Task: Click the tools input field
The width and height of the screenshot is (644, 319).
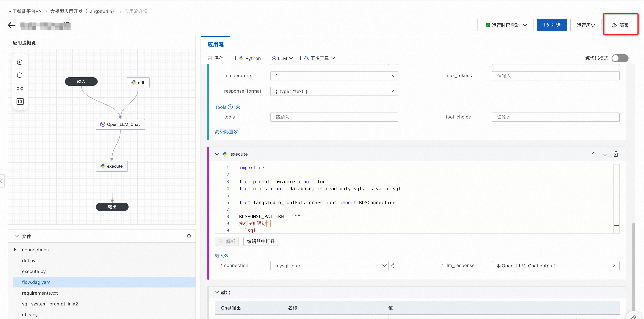Action: tap(334, 117)
